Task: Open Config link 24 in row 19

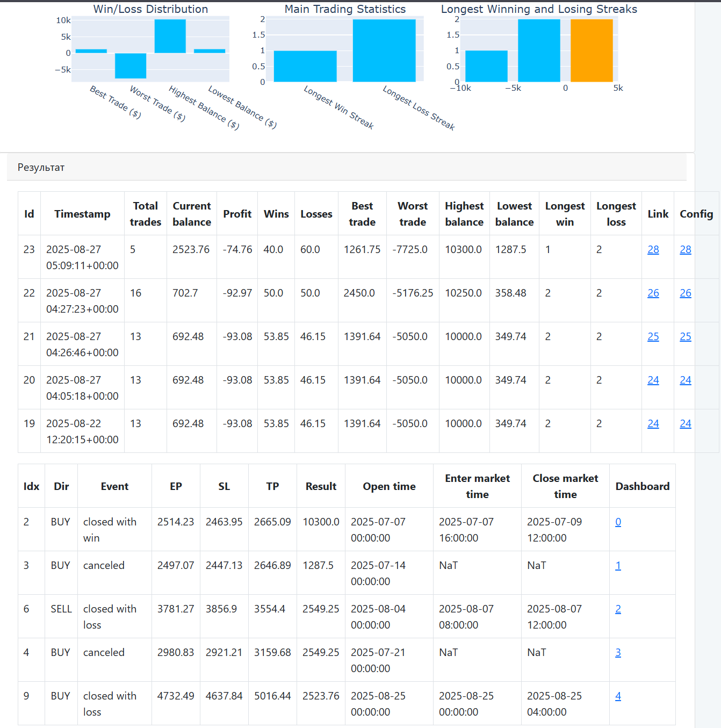Action: 685,424
